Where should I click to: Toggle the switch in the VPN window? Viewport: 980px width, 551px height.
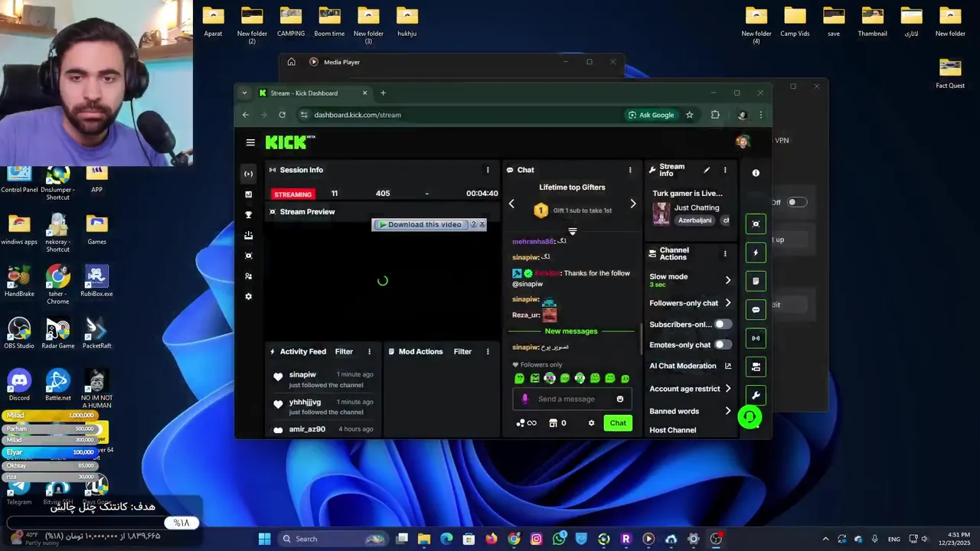[797, 202]
